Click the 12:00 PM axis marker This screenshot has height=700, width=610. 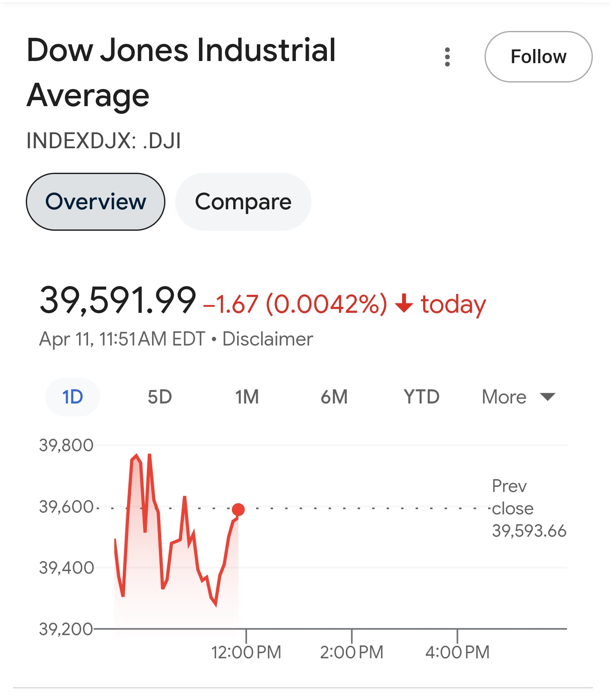point(246,652)
